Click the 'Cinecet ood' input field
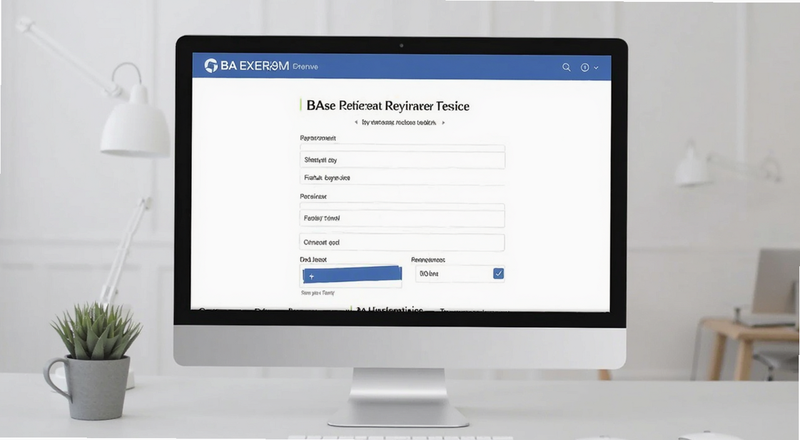The image size is (800, 440). coord(402,242)
